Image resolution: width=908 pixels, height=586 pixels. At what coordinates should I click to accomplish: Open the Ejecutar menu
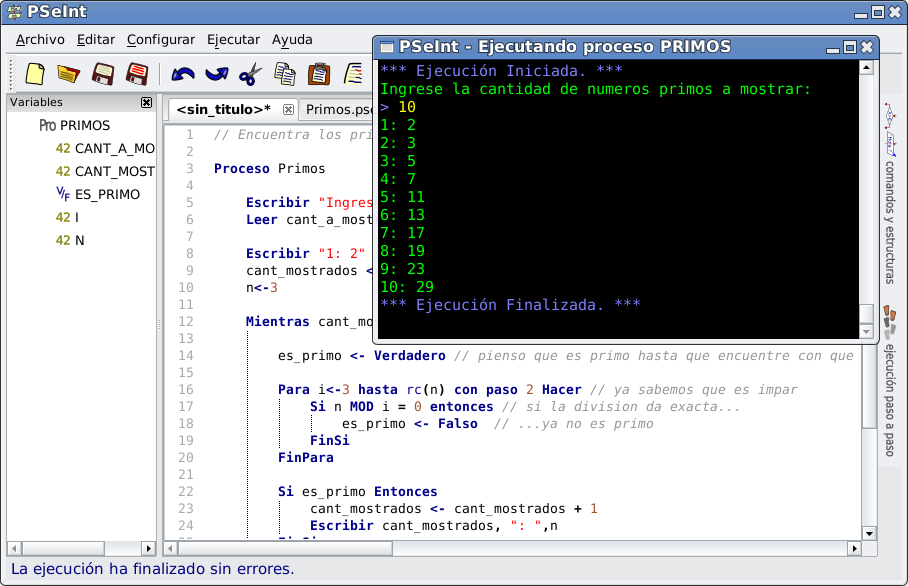pyautogui.click(x=233, y=39)
